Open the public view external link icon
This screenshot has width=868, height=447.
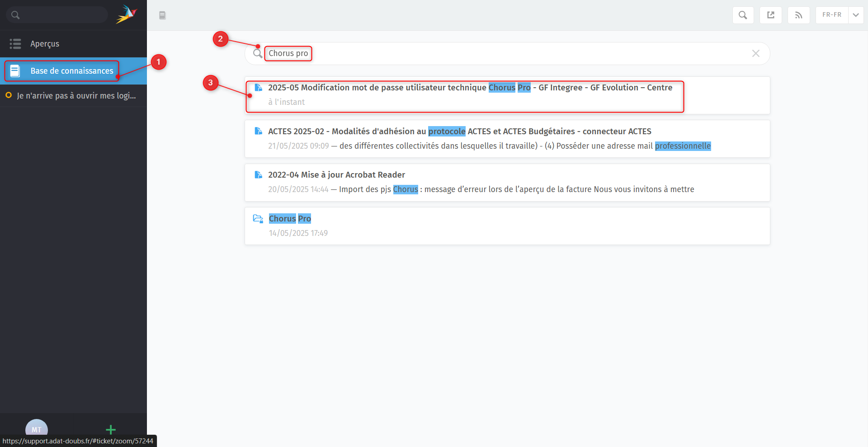click(771, 15)
